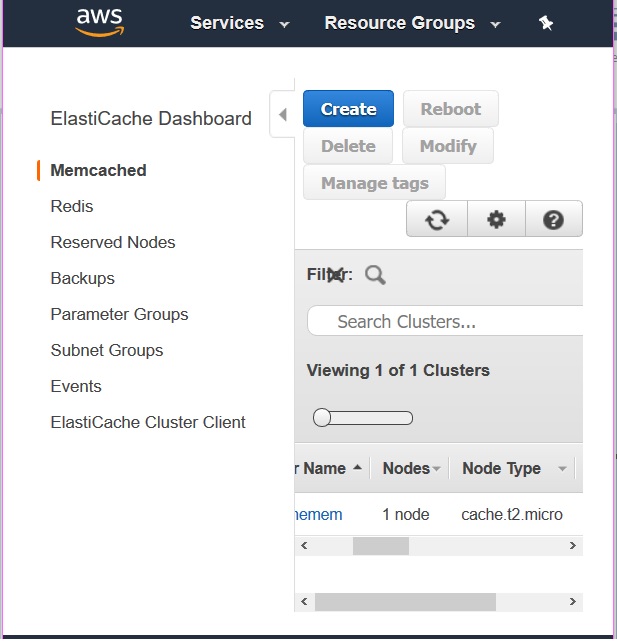Open the ElastiCache Dashboard link
Viewport: 617px width, 641px height.
tap(151, 118)
